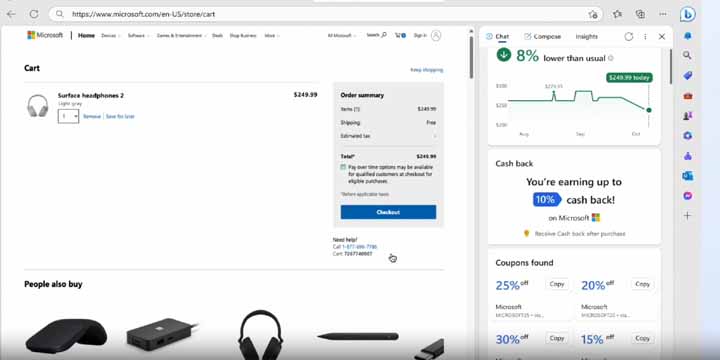Close the Bing chat pane with X

point(662,36)
